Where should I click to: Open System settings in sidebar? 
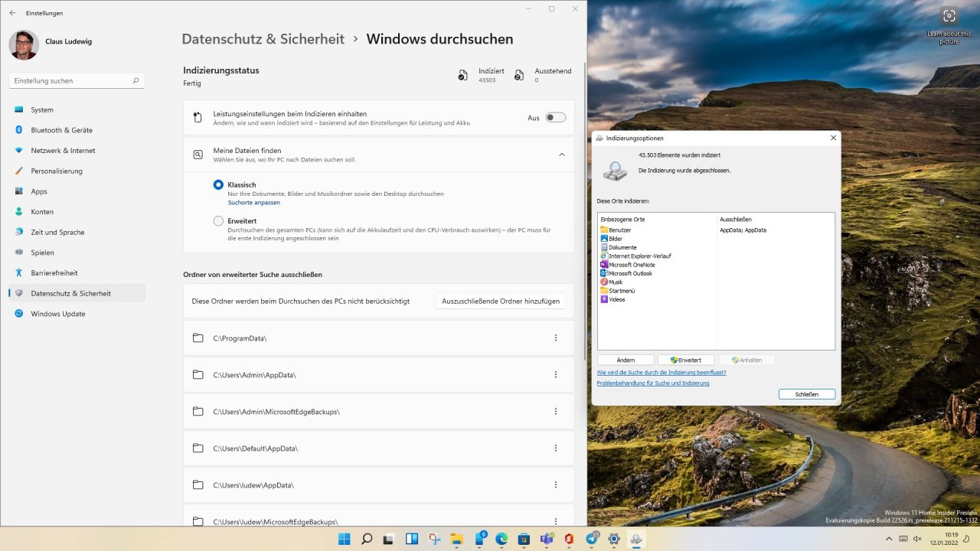77,109
